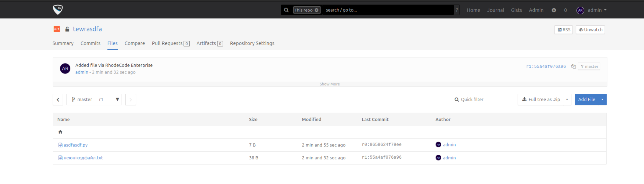Click the Add File button
Image resolution: width=644 pixels, height=184 pixels.
[x=586, y=99]
